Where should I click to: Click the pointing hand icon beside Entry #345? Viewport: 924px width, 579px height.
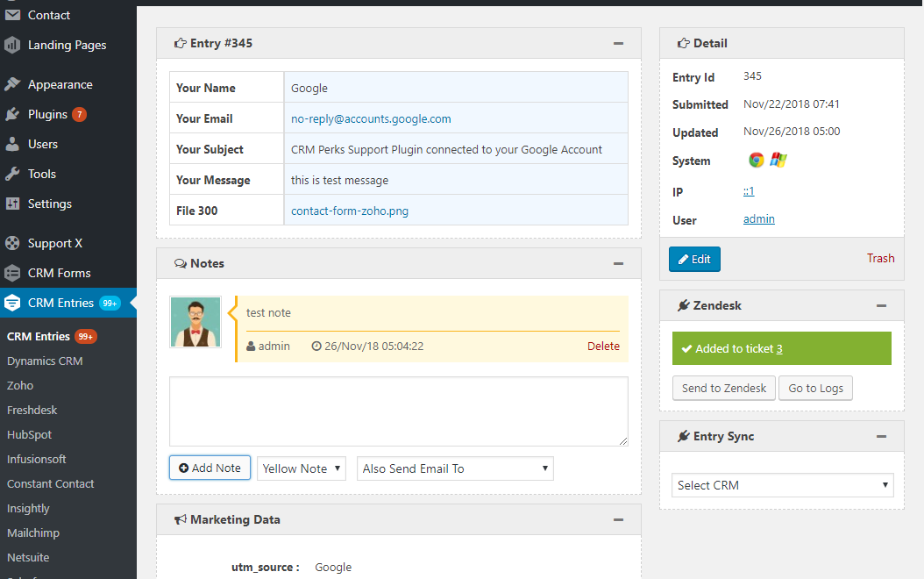pos(181,43)
